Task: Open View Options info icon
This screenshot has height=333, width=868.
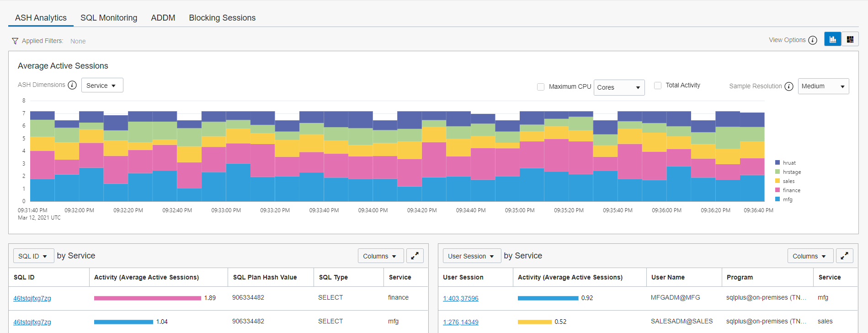Action: [x=812, y=40]
